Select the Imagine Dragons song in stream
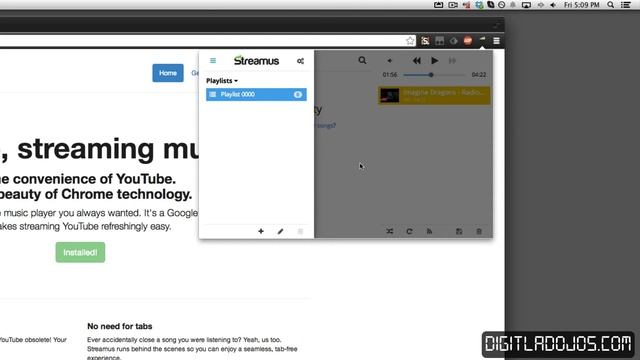The image size is (640, 360). coord(434,96)
